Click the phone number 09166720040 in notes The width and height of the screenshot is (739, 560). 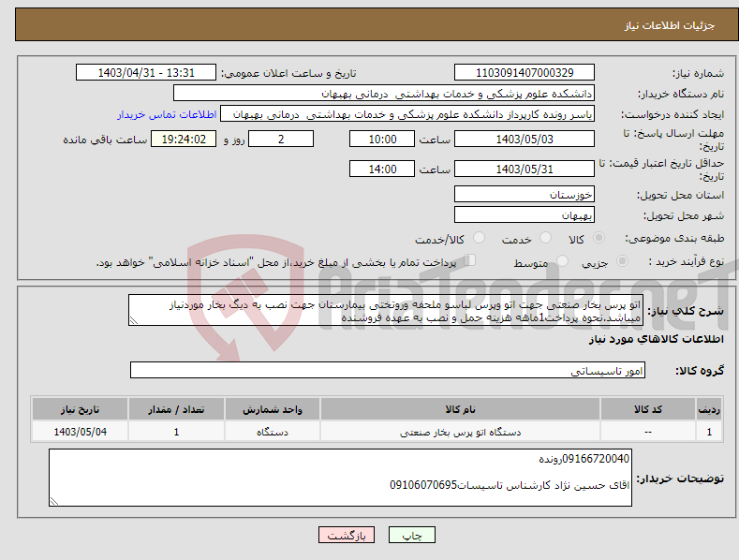(596, 459)
